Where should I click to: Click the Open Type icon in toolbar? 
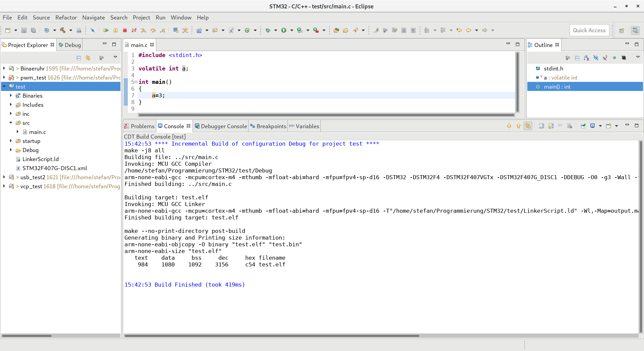(336, 30)
